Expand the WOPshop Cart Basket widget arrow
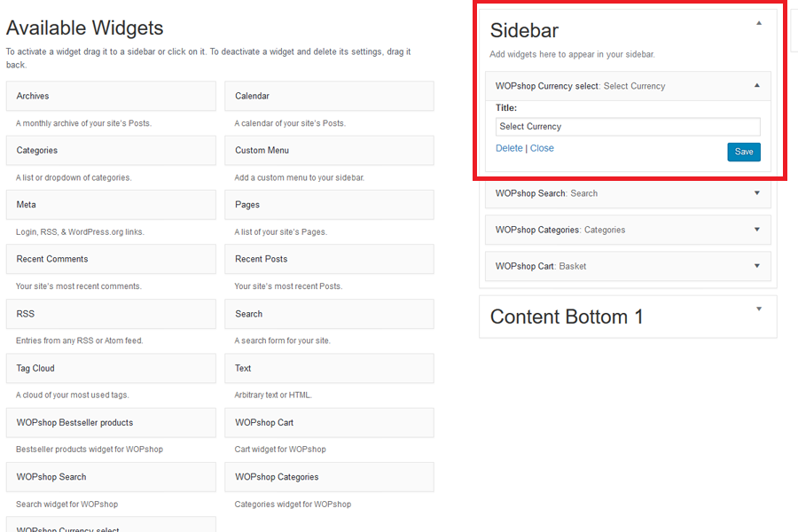Screen dimensions: 798x532 756,266
